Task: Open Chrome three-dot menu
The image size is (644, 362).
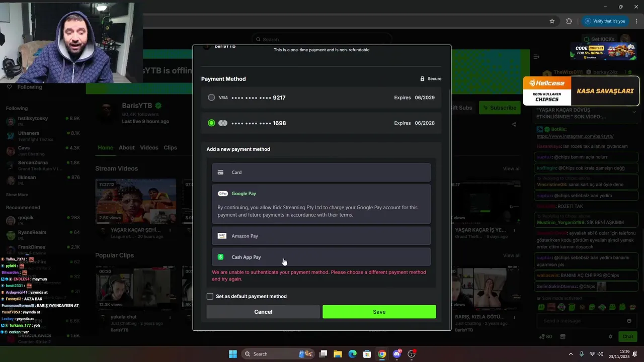Action: point(636,21)
